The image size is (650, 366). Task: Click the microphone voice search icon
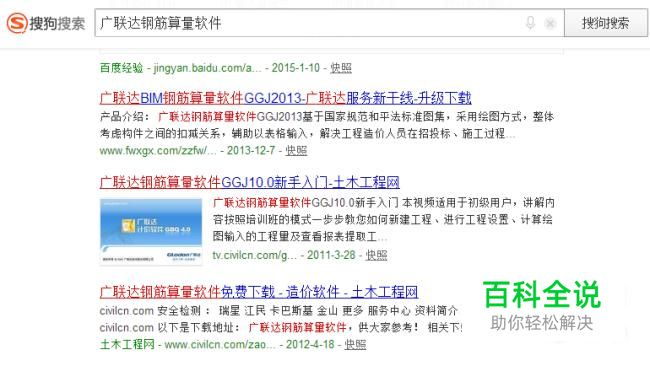pyautogui.click(x=530, y=23)
